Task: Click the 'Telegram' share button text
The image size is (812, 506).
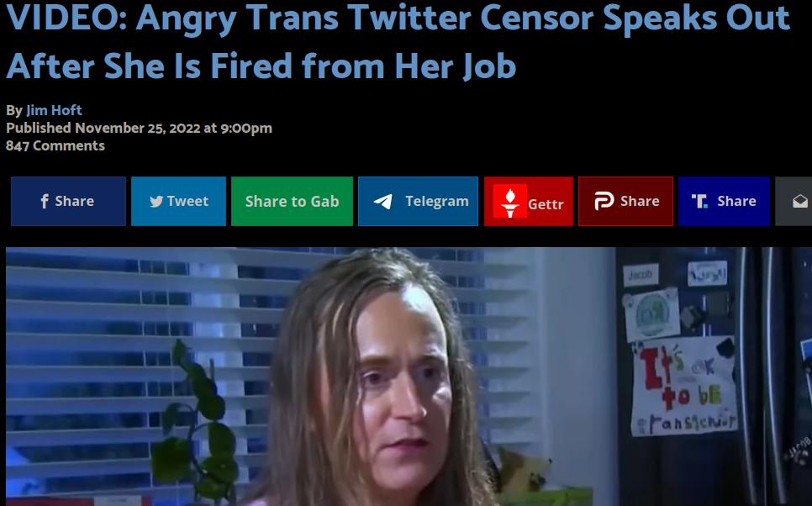Action: (437, 201)
